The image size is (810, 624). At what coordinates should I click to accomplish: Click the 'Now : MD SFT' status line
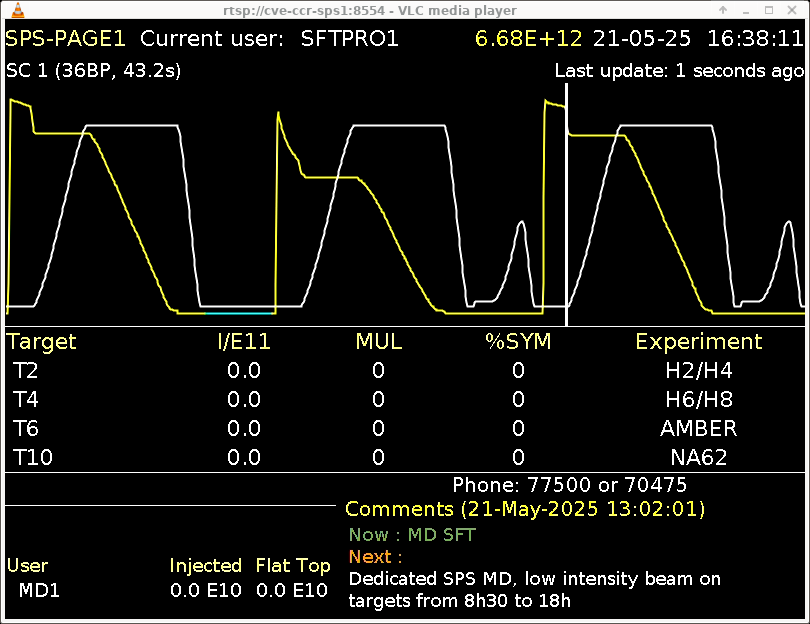click(412, 535)
